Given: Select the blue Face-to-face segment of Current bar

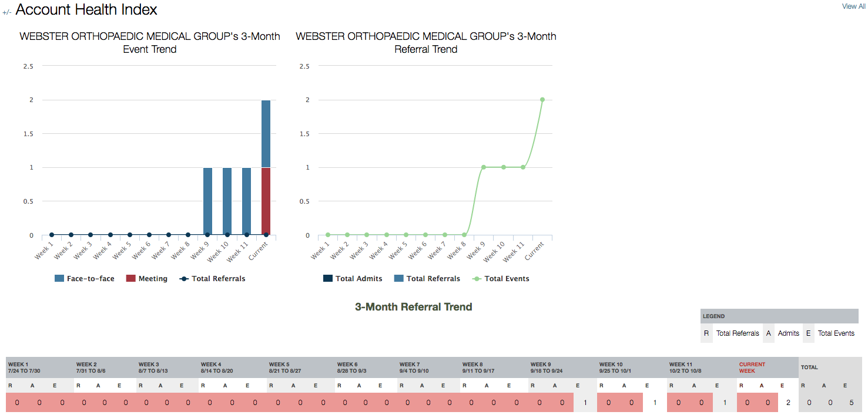Looking at the screenshot, I should (x=266, y=134).
